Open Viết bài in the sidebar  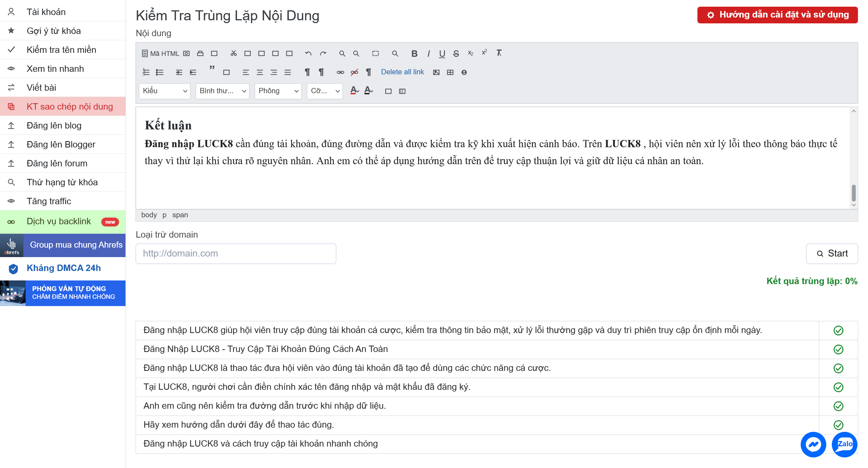click(x=63, y=87)
